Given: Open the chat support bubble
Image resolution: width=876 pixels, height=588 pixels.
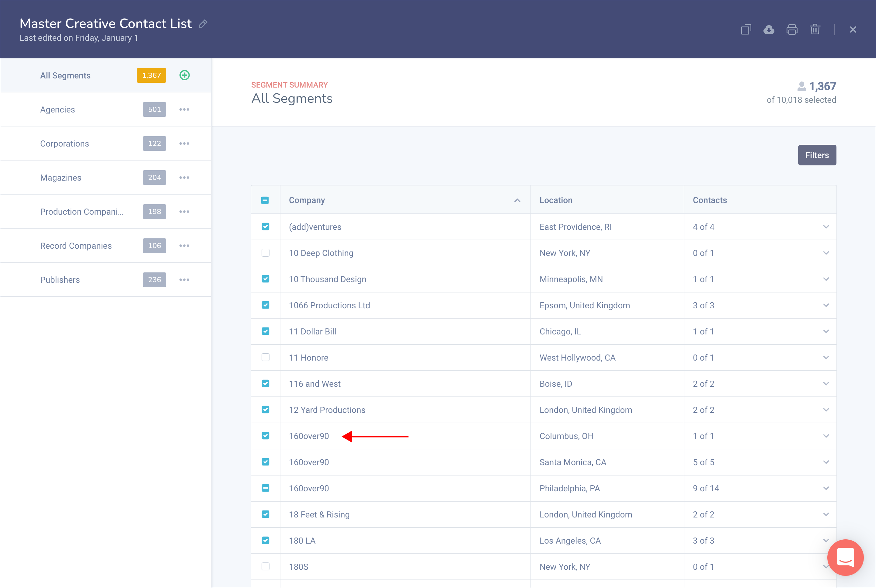Looking at the screenshot, I should (x=846, y=557).
